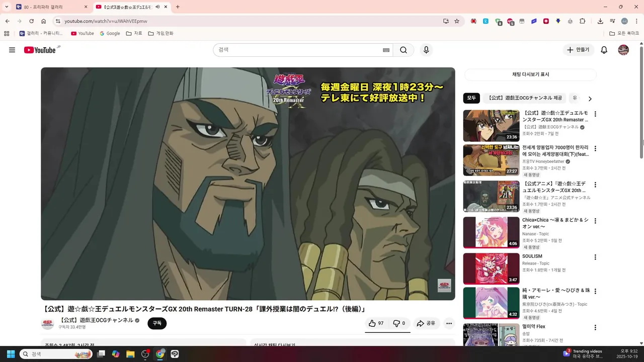Open the Chica×Chica 4:06 thumbnail
644x362 pixels.
click(x=491, y=232)
